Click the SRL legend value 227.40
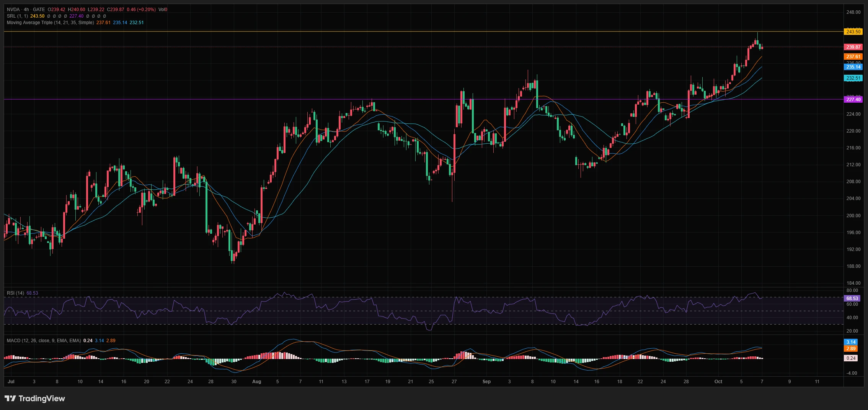Screen dimensions: 868x410 pos(77,16)
